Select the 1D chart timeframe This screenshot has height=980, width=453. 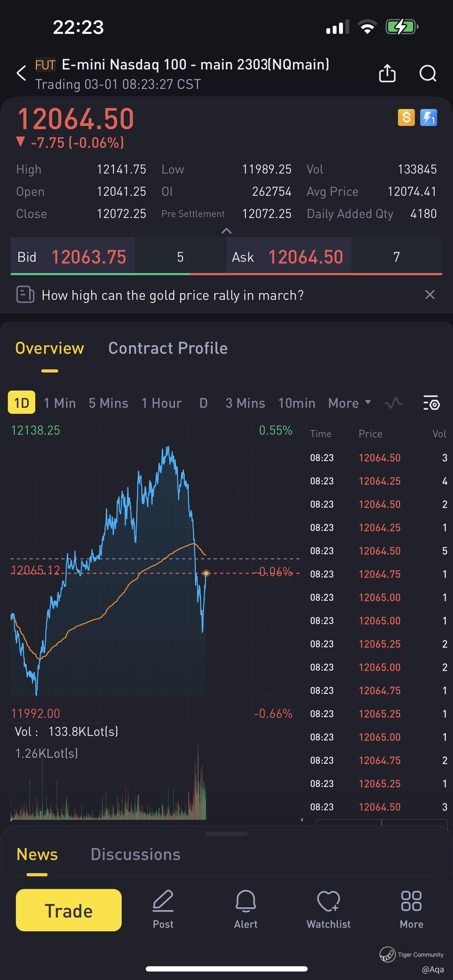(22, 403)
